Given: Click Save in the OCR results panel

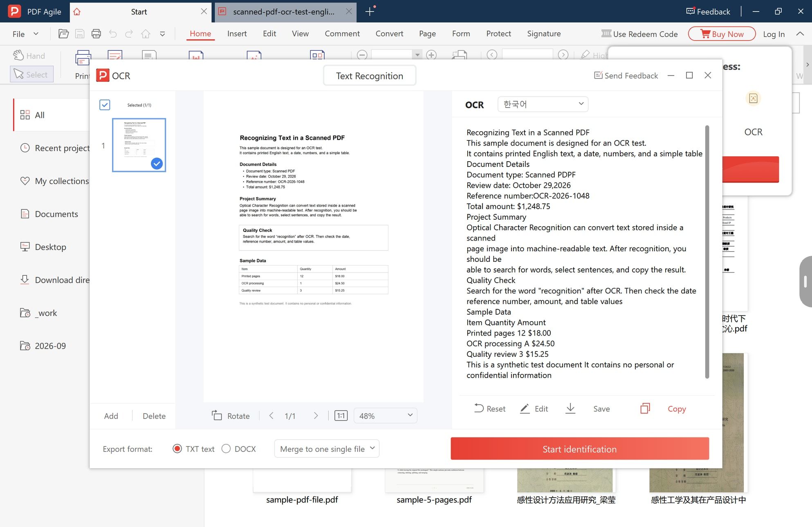Looking at the screenshot, I should tap(601, 408).
